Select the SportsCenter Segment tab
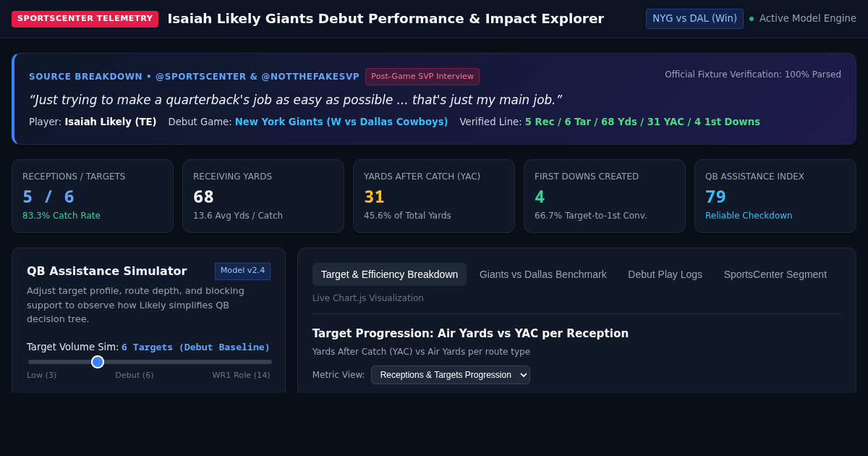 775,274
